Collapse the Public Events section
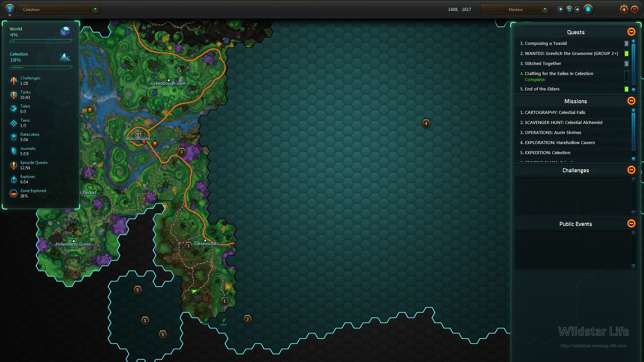The image size is (644, 362). click(631, 224)
